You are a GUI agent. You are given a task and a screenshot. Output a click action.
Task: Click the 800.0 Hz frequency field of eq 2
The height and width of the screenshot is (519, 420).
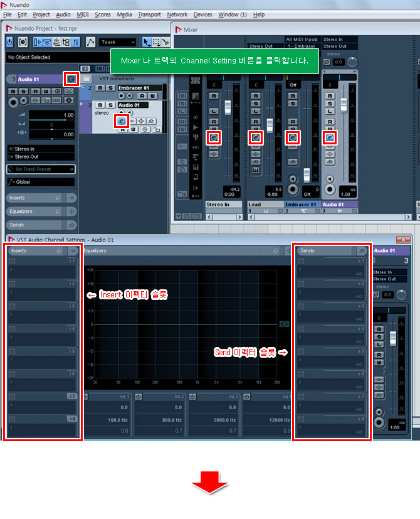(159, 420)
